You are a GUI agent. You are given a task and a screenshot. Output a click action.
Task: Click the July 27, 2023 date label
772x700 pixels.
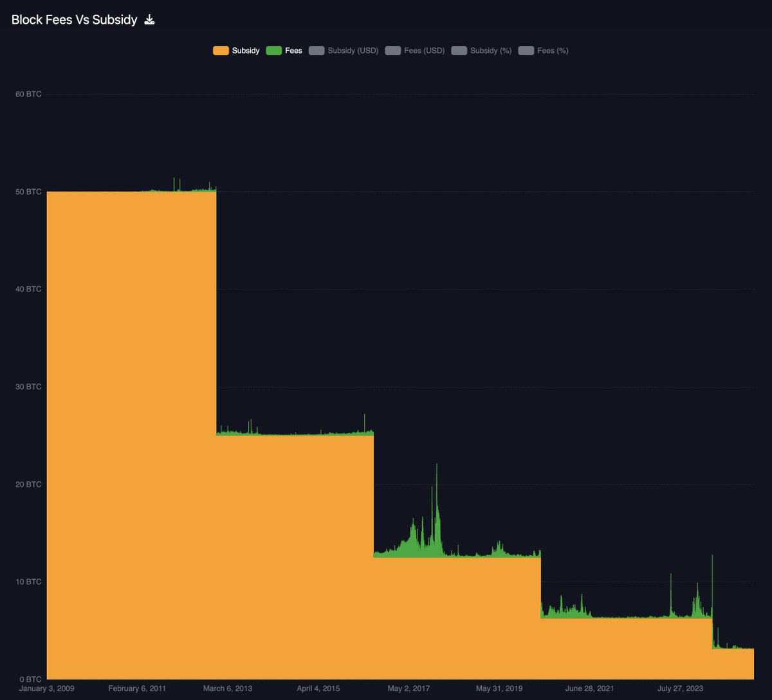coord(680,688)
